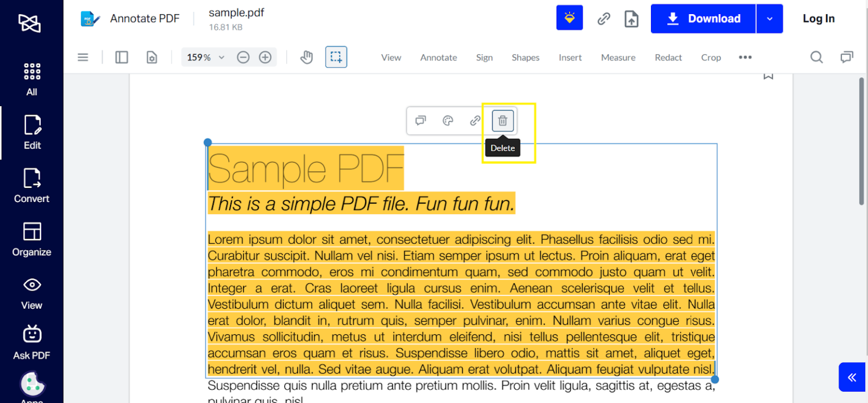
Task: Expand the Download options chevron
Action: (x=770, y=18)
